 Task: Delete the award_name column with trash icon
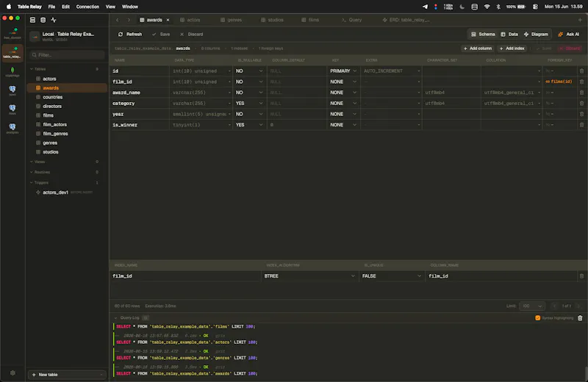click(581, 93)
